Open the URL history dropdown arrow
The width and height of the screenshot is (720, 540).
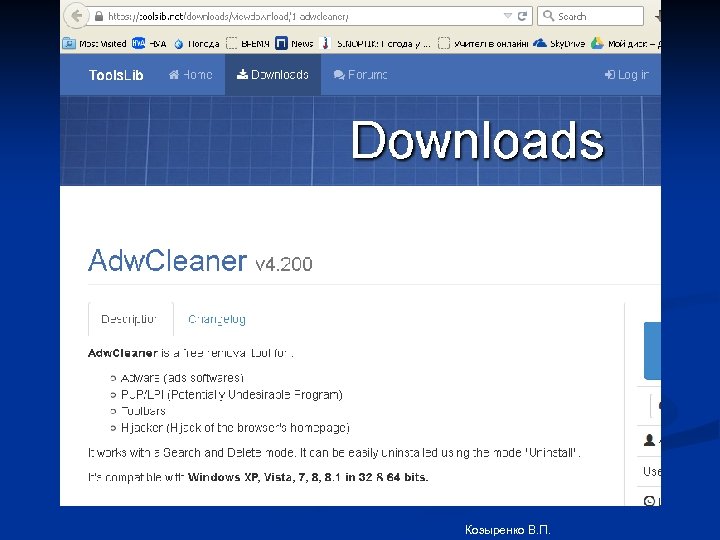tap(507, 16)
